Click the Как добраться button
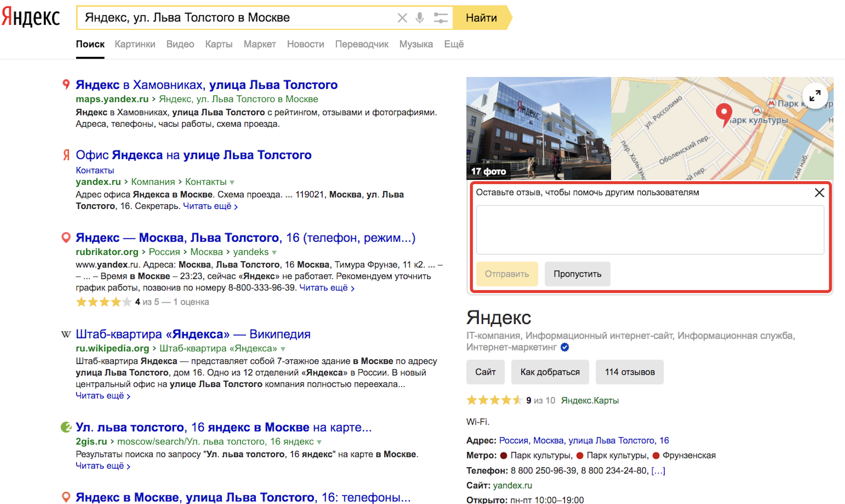 (550, 372)
